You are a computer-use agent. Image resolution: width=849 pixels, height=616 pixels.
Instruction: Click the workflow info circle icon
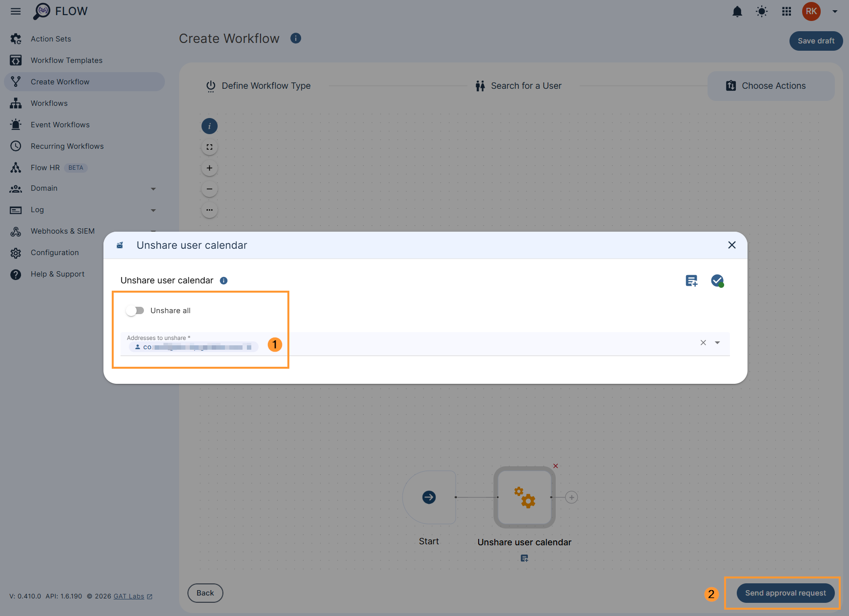(x=209, y=126)
